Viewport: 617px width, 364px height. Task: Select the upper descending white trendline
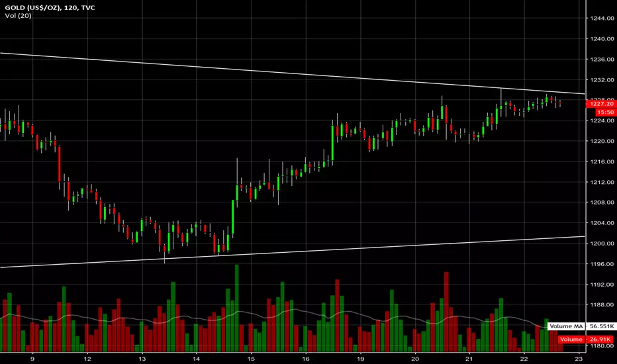(293, 73)
